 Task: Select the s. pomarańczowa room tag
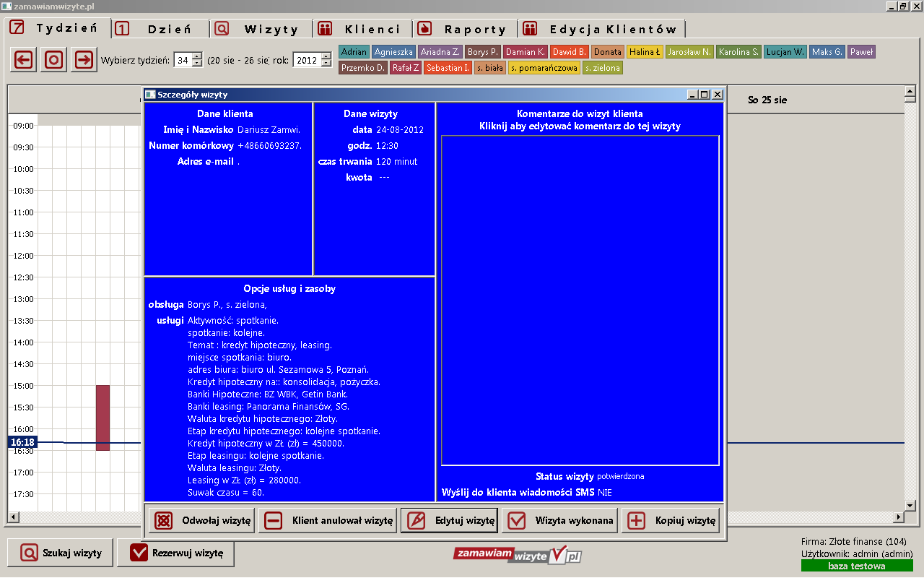[544, 68]
